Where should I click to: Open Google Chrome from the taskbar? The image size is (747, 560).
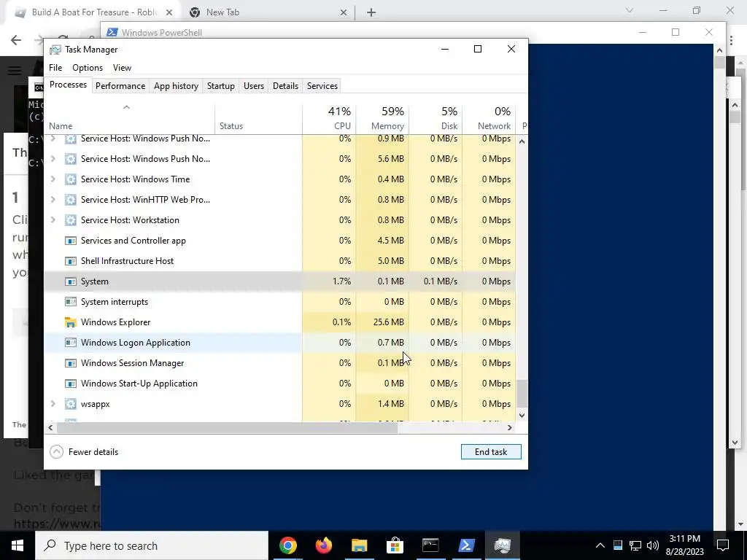[x=287, y=545]
